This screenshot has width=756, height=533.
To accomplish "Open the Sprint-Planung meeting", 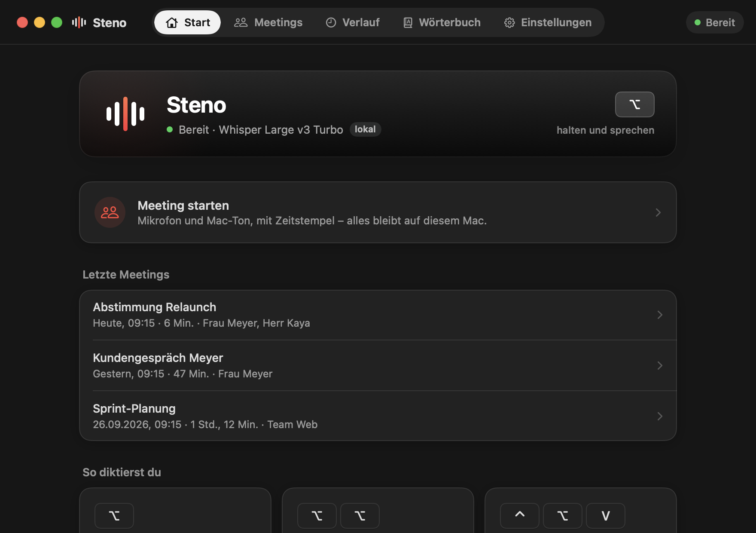I will pyautogui.click(x=378, y=416).
